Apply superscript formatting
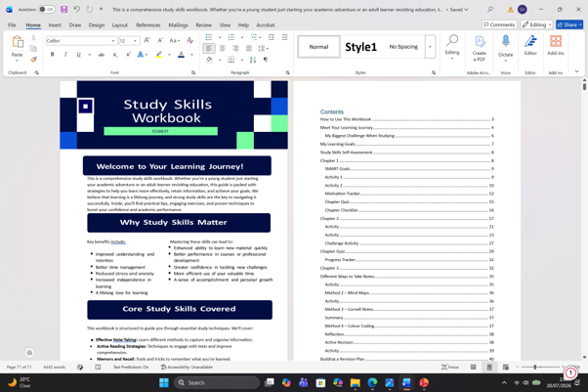588x392 pixels. (128, 55)
